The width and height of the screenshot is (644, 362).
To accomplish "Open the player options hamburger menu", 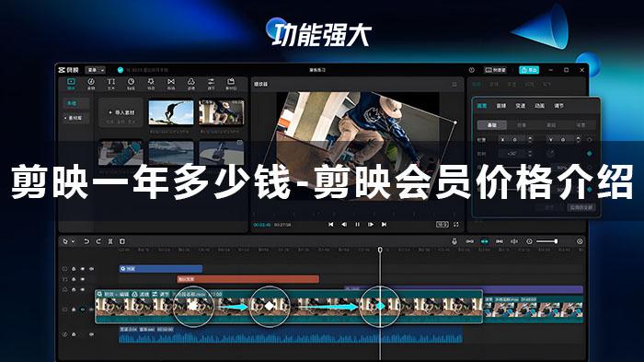I will click(x=454, y=84).
